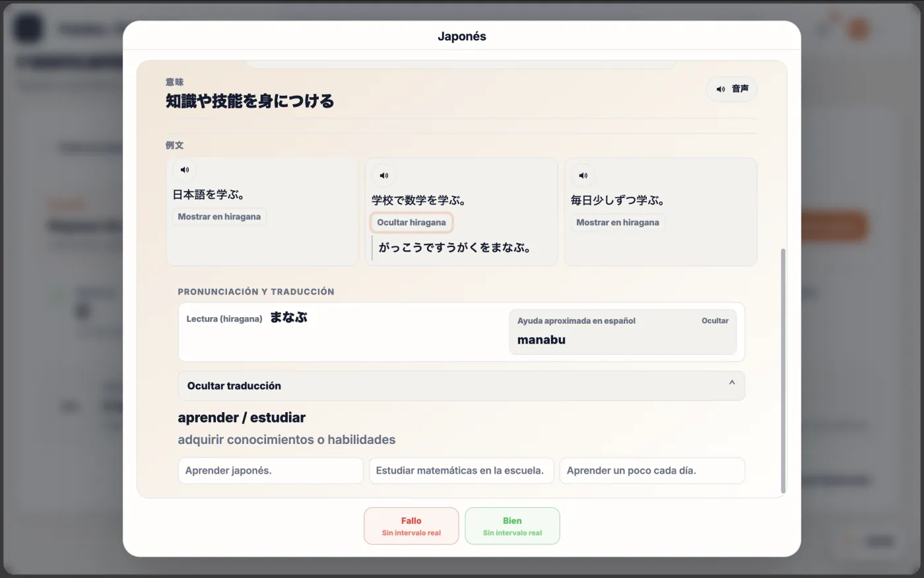Click the example sentence 毎日少しずつ学ぶ。
The image size is (924, 578).
coord(618,201)
